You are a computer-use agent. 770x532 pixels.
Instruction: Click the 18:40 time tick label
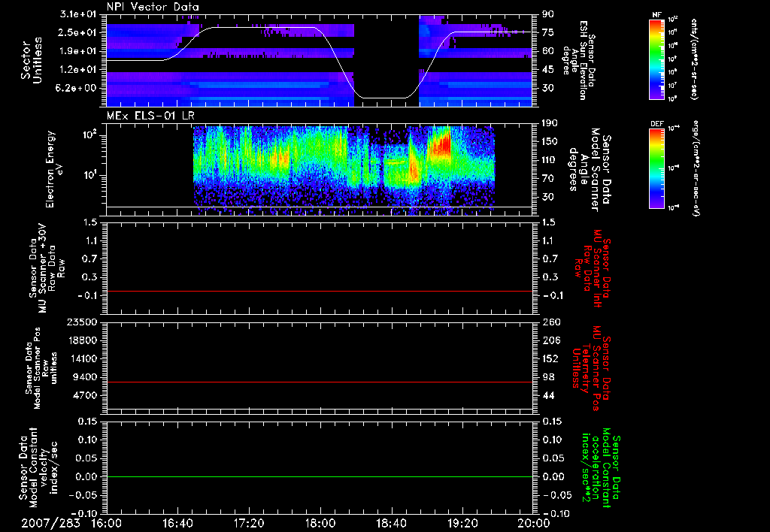point(391,523)
